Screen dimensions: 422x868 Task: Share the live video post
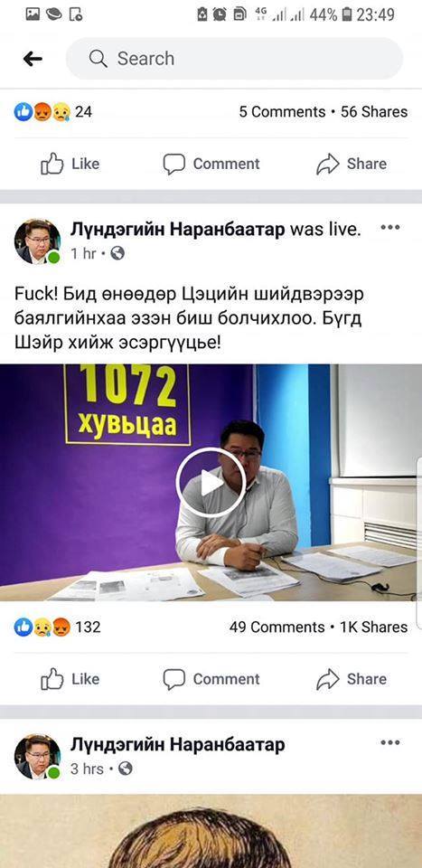pyautogui.click(x=352, y=679)
